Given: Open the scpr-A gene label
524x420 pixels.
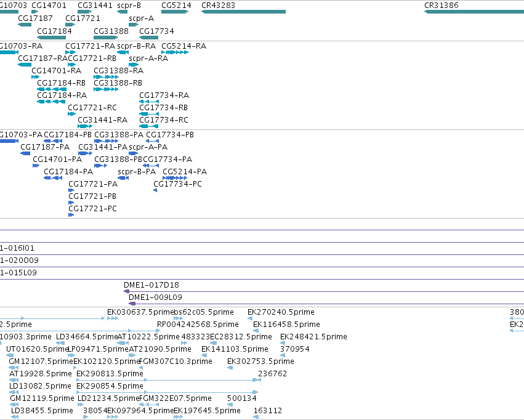Looking at the screenshot, I should coord(142,18).
